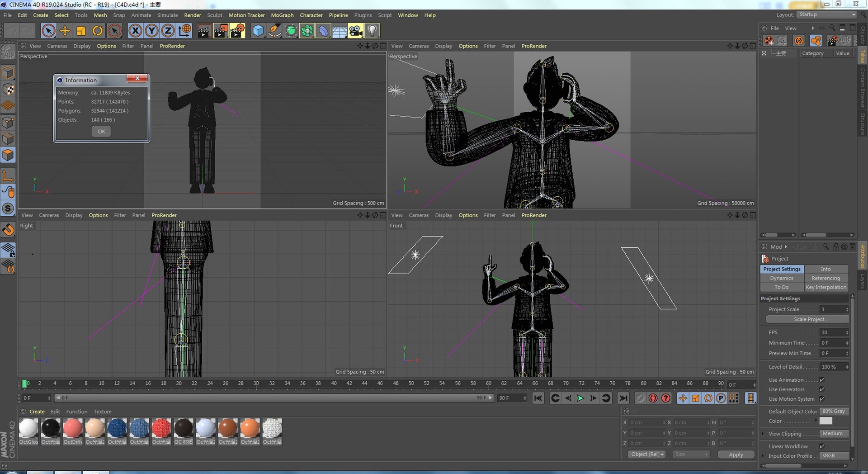Render to Picture Viewer icon
Screen dimensions: 868x474
pos(221,31)
